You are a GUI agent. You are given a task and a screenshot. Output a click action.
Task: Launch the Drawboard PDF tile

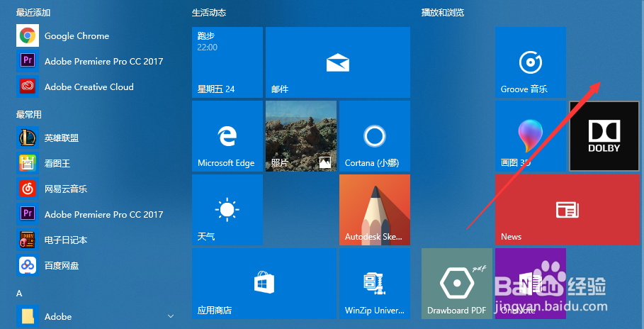[x=457, y=284]
